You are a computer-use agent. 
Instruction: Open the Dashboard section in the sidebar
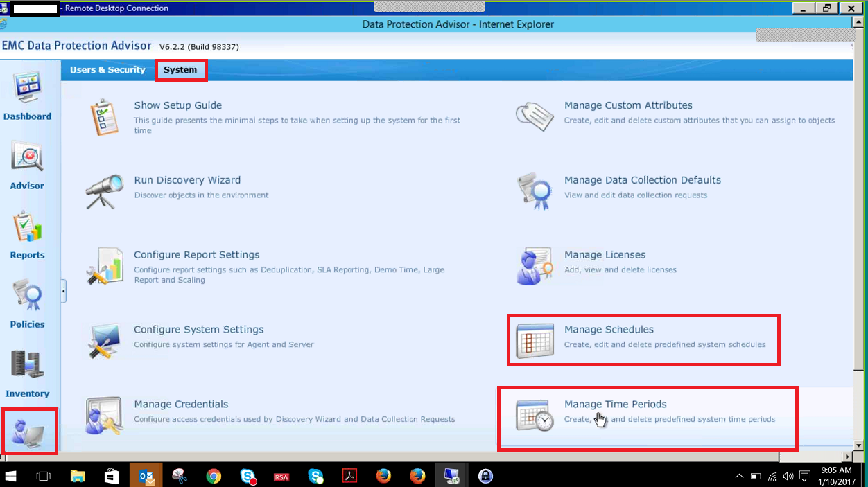point(27,96)
